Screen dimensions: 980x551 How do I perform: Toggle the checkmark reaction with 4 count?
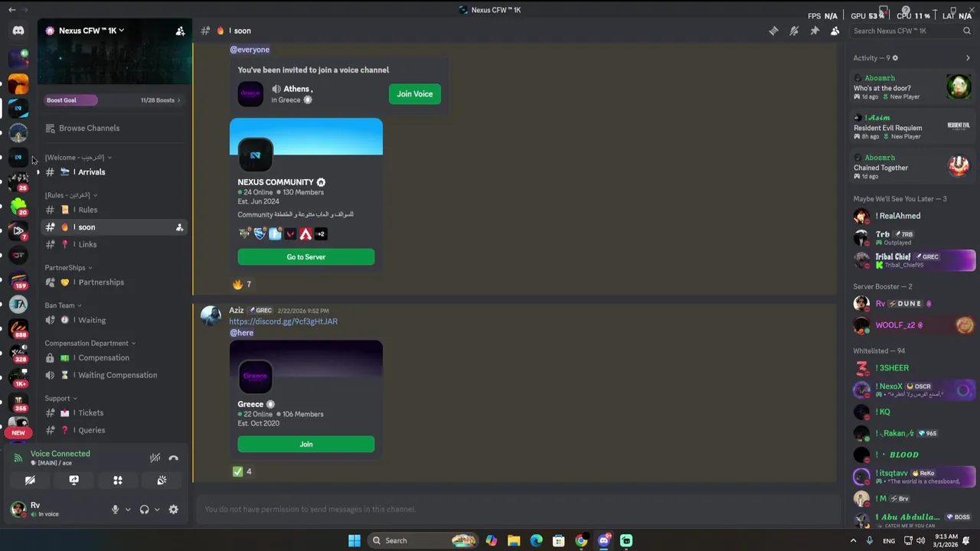pos(242,471)
